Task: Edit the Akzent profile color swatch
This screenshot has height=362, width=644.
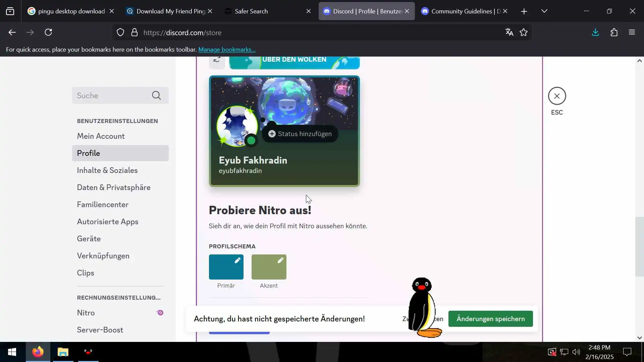Action: 269,267
